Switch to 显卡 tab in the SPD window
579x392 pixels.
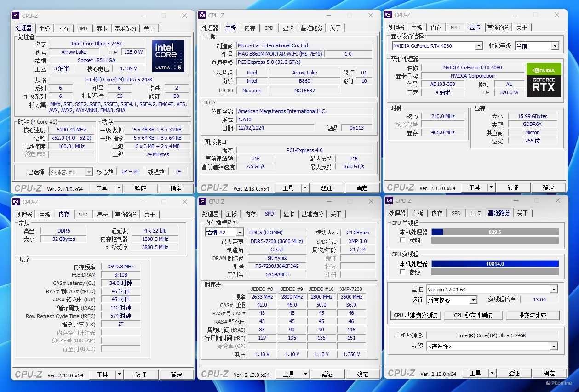pyautogui.click(x=289, y=214)
